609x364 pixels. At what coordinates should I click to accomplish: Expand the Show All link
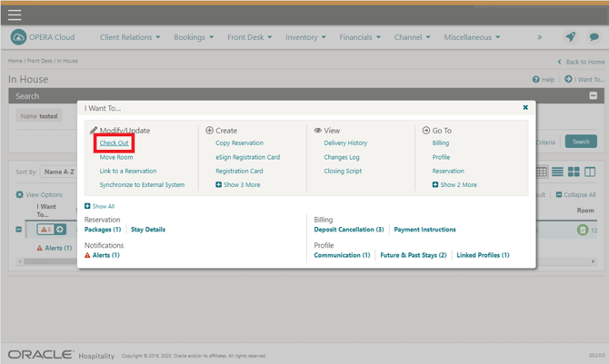(x=100, y=206)
